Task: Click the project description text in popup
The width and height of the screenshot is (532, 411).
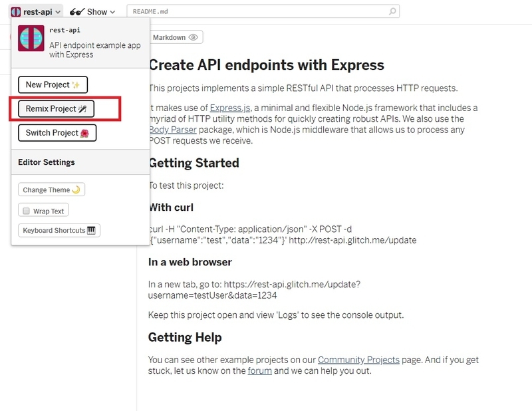Action: point(95,50)
